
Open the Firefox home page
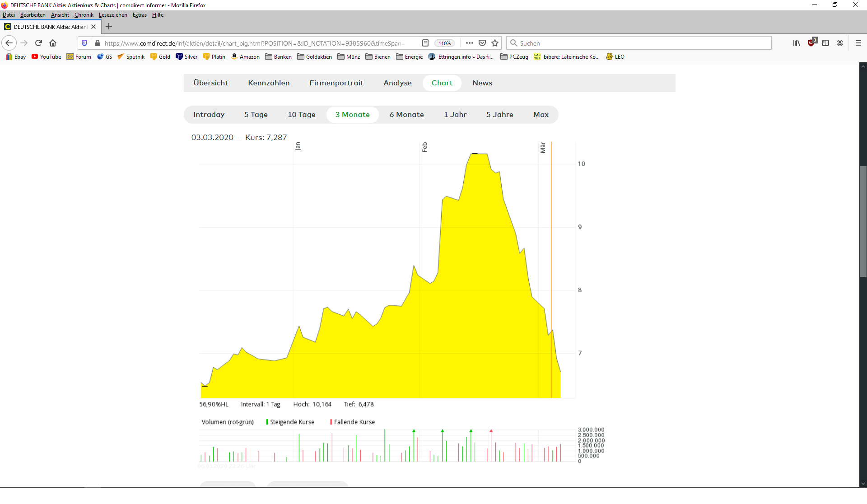point(53,43)
